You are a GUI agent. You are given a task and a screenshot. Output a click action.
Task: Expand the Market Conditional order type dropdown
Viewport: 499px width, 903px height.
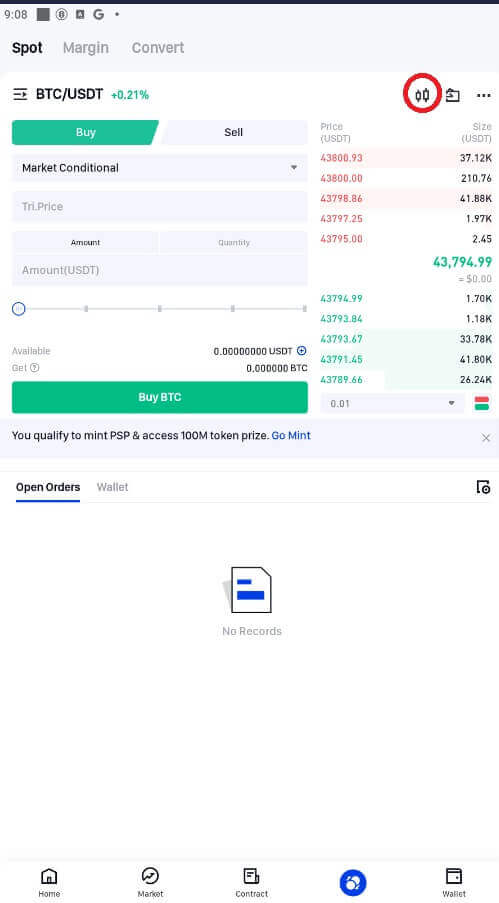click(160, 168)
